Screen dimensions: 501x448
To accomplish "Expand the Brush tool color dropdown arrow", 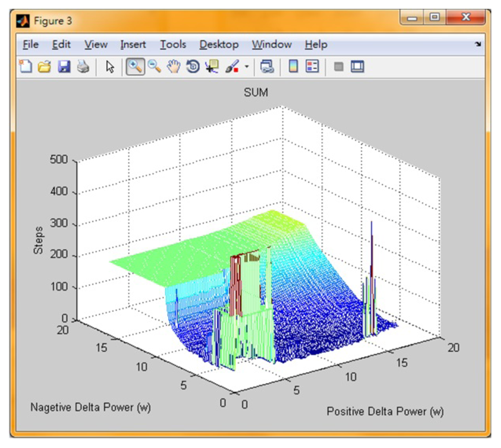I will (x=246, y=67).
